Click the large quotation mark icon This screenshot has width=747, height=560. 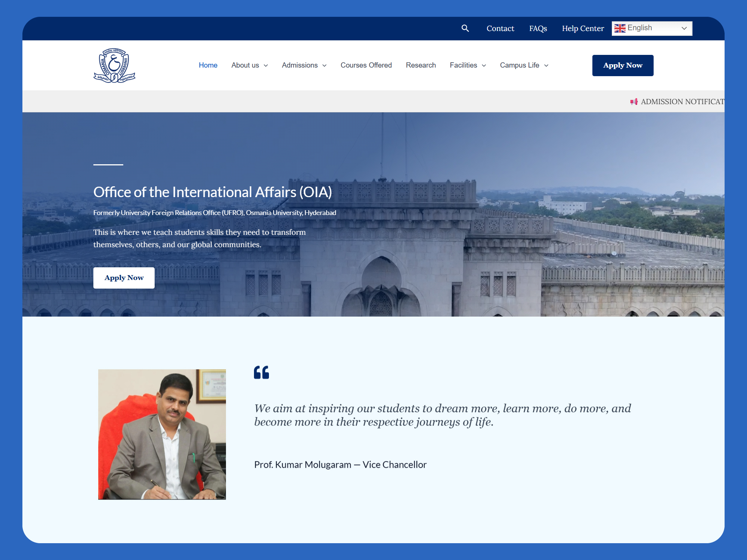tap(261, 372)
